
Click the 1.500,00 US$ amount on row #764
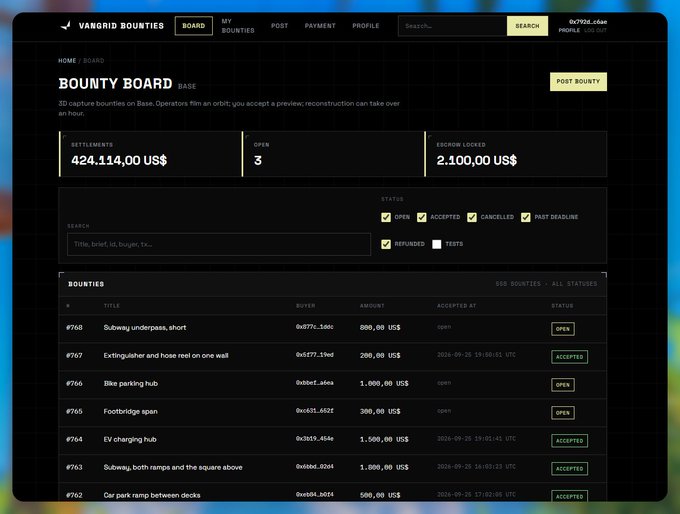point(384,439)
